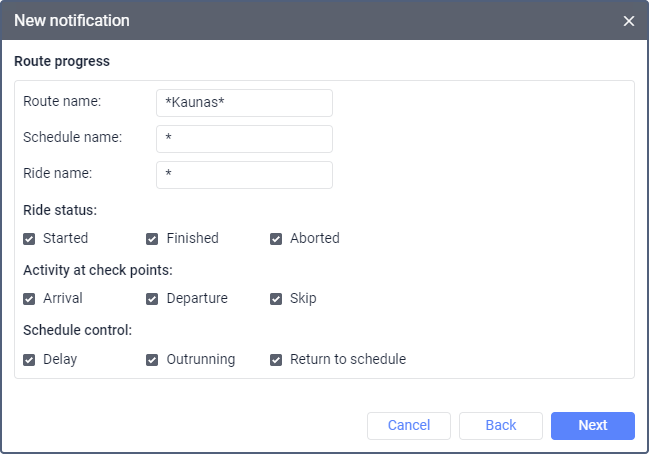Go Back to the previous step
The width and height of the screenshot is (649, 454).
(500, 426)
